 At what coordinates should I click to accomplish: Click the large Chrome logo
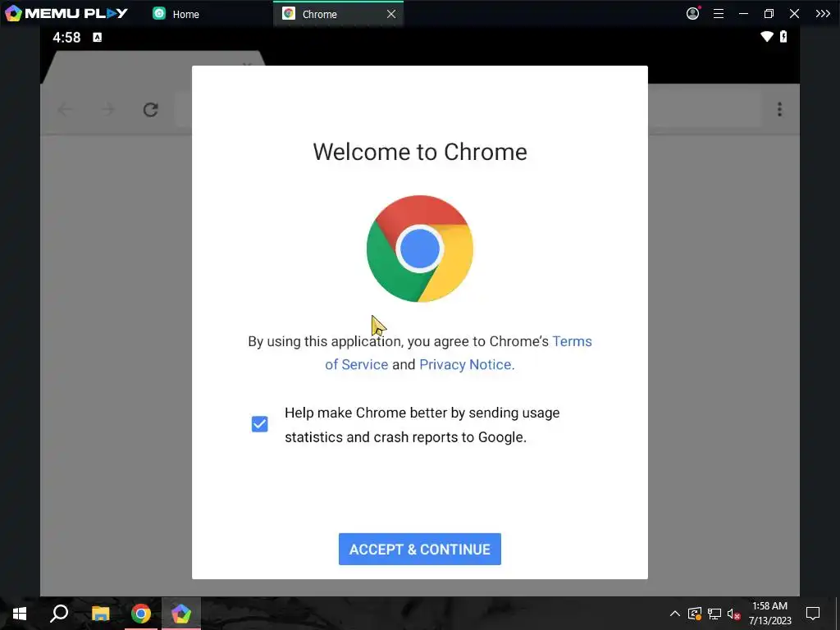pyautogui.click(x=419, y=249)
